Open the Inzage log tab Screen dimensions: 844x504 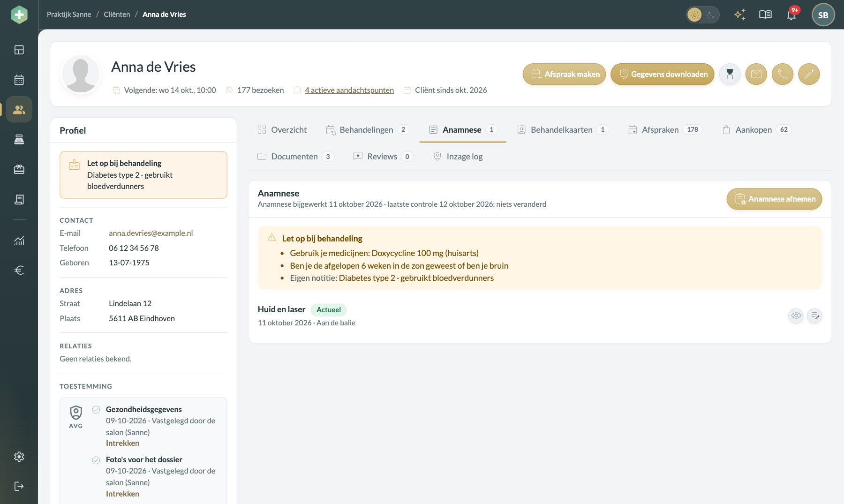(x=458, y=157)
